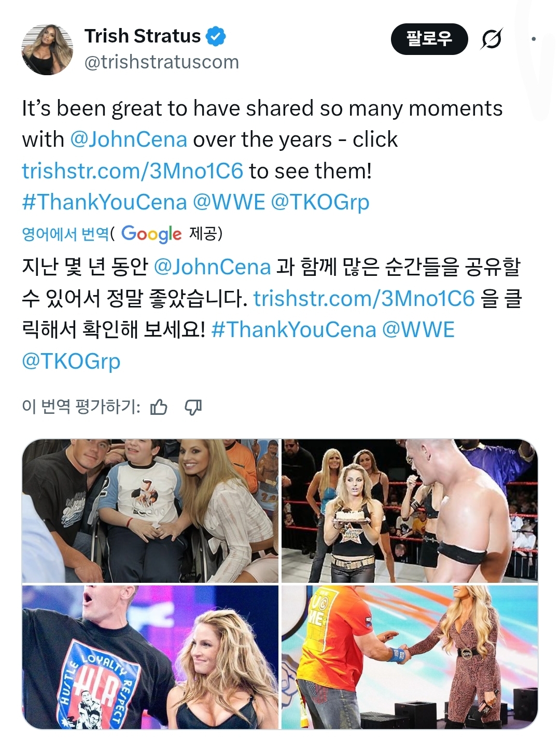Image resolution: width=560 pixels, height=741 pixels.
Task: Open the @JohnCena mention in English text
Action: click(x=128, y=139)
